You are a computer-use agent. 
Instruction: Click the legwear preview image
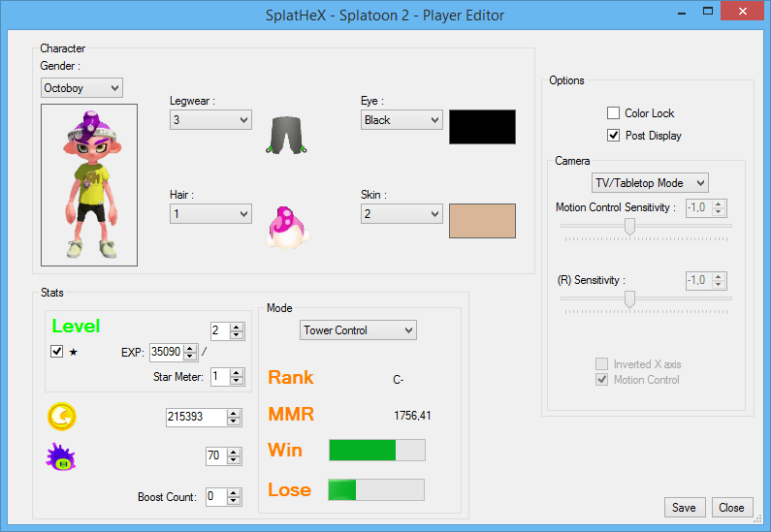click(287, 135)
